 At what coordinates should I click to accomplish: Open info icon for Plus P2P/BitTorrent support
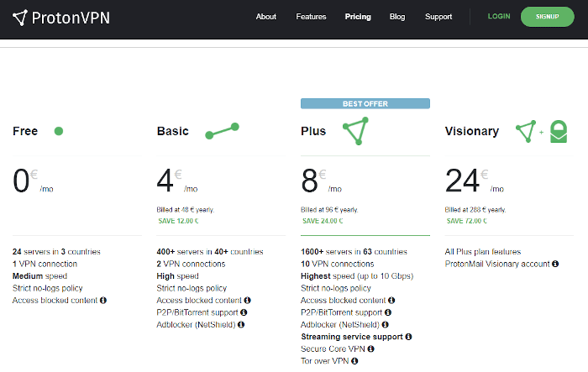coord(388,312)
